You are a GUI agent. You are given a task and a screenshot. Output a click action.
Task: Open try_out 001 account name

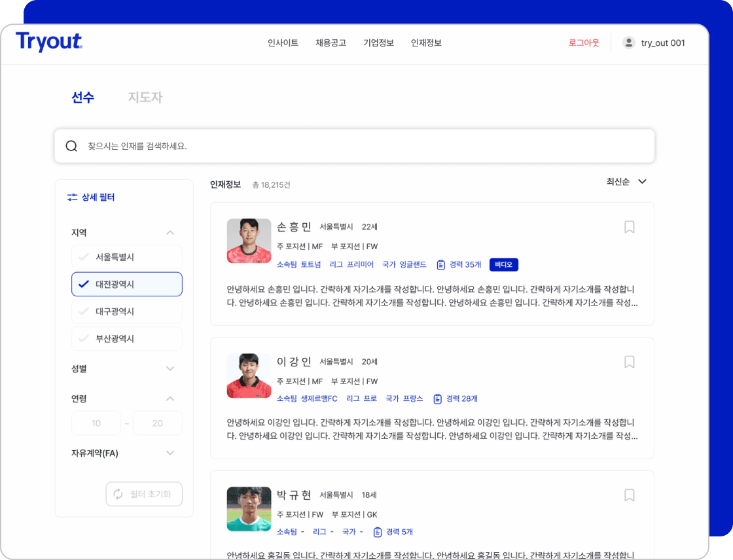pyautogui.click(x=663, y=43)
